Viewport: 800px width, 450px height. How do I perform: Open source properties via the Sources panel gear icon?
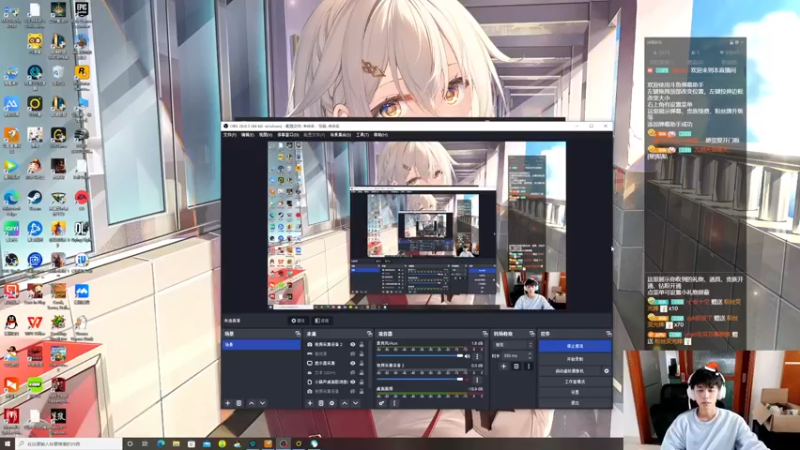332,403
